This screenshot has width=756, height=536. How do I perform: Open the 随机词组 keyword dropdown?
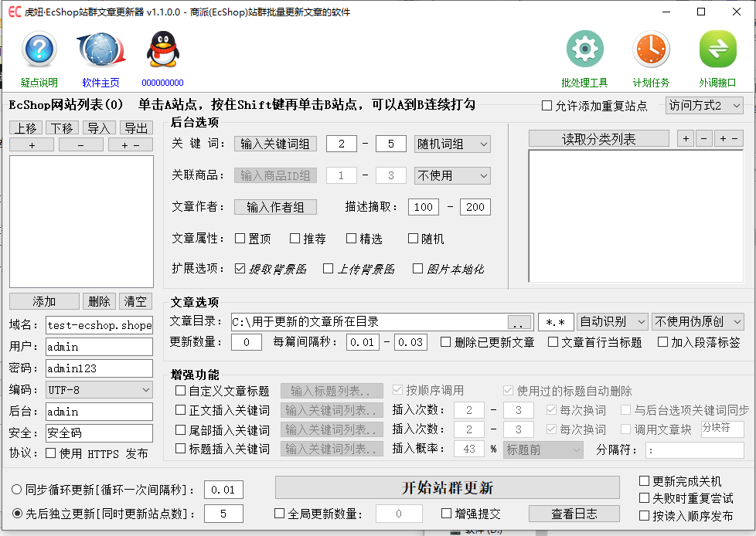pos(452,144)
